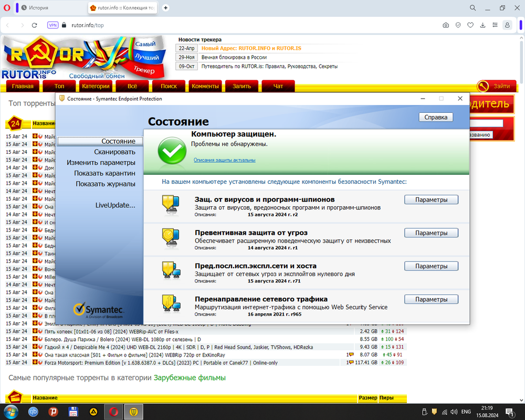Click the Справка button in Symantec window
The width and height of the screenshot is (525, 420).
[436, 117]
